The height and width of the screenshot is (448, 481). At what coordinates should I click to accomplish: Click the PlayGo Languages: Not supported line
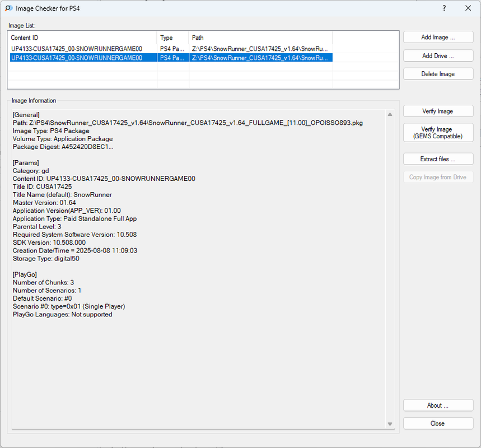[62, 314]
